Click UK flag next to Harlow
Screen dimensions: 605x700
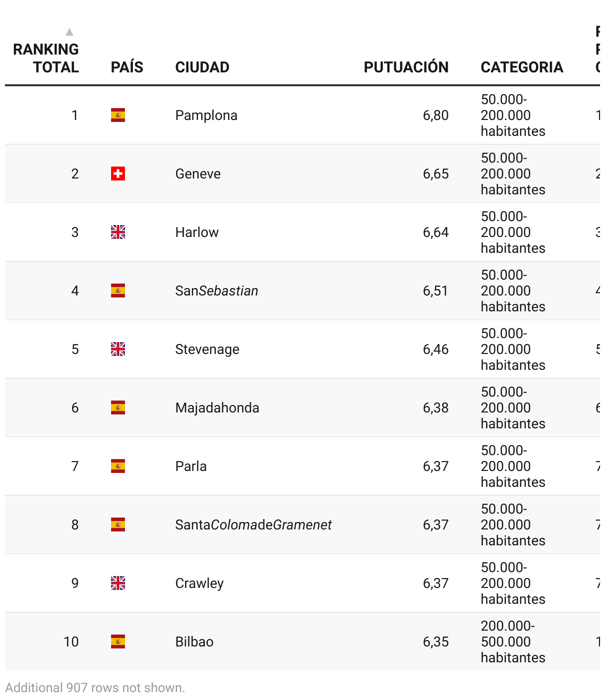pyautogui.click(x=118, y=232)
